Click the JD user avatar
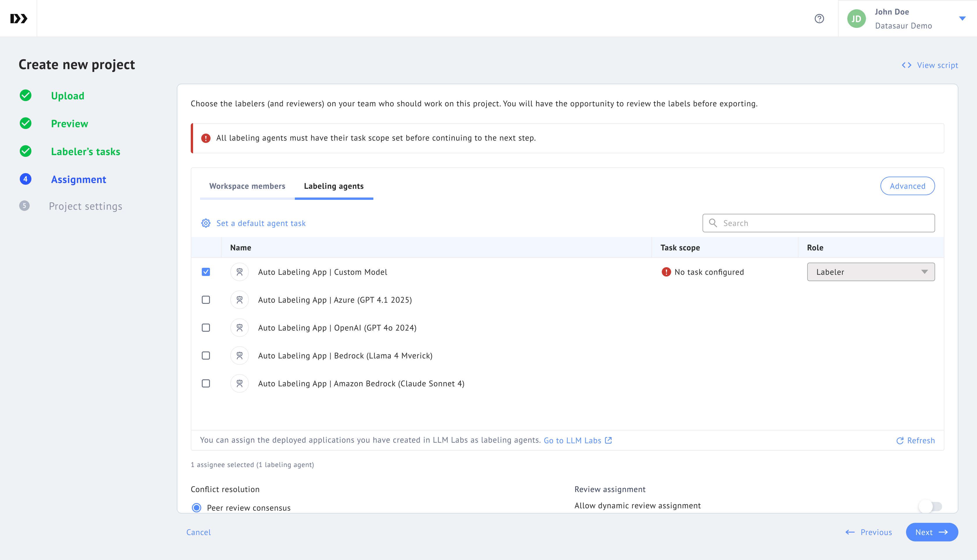This screenshot has height=560, width=977. [x=856, y=19]
